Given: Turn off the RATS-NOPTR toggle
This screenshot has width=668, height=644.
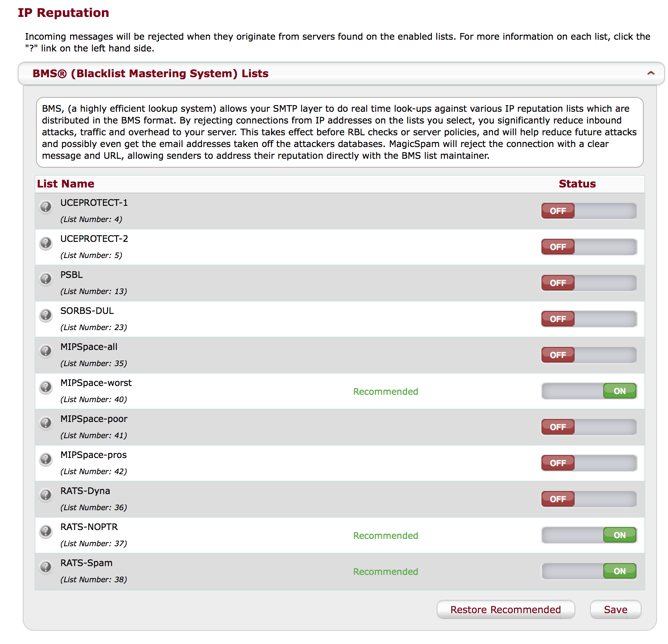Looking at the screenshot, I should click(x=589, y=535).
